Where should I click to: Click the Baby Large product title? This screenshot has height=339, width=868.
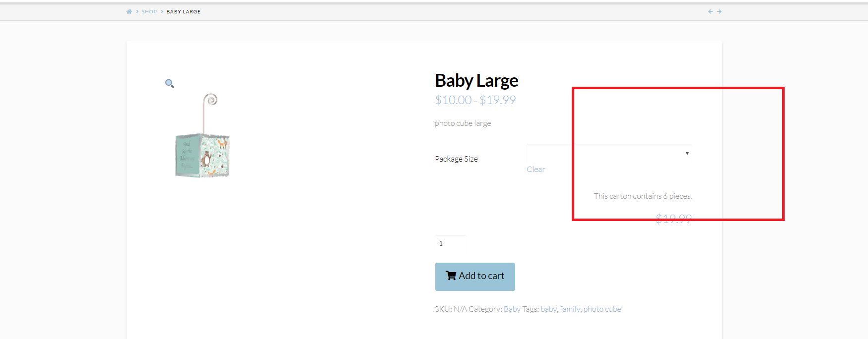coord(476,80)
